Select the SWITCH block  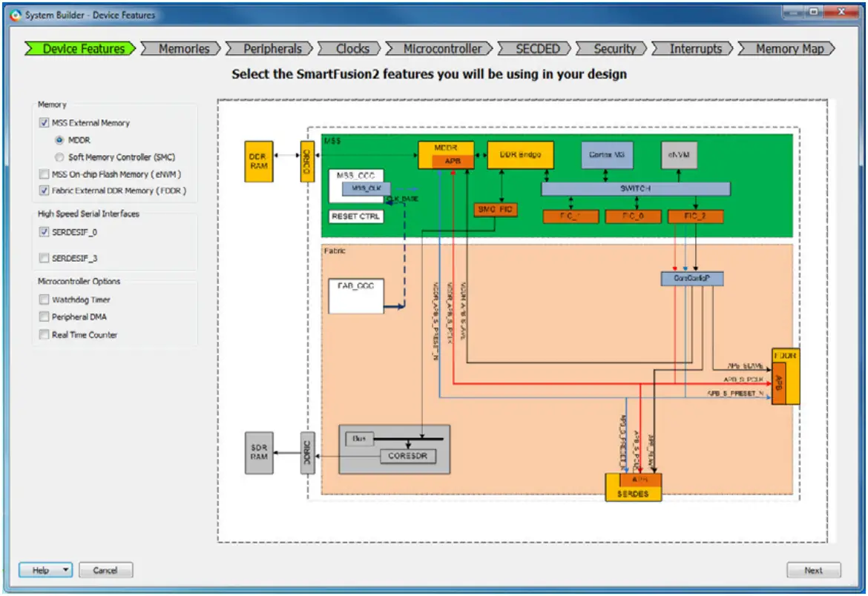pyautogui.click(x=636, y=188)
